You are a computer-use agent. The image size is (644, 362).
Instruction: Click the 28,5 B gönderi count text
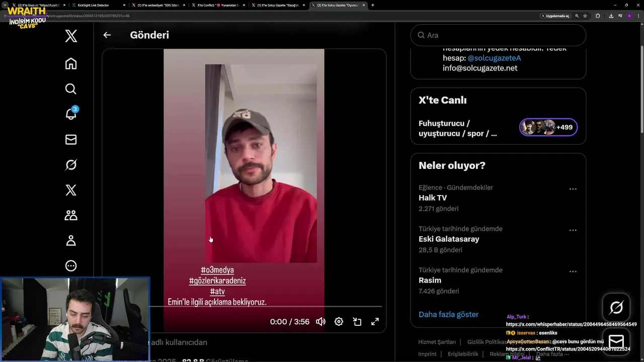point(440,250)
